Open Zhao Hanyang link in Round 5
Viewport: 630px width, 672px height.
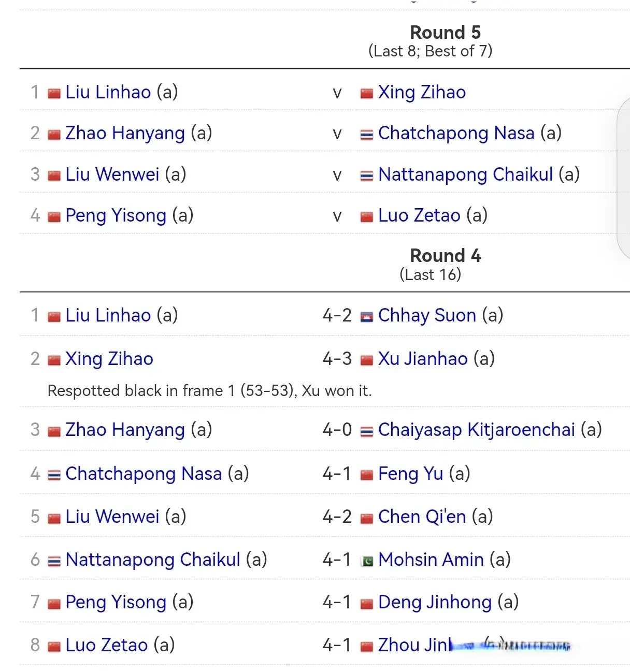(x=125, y=133)
